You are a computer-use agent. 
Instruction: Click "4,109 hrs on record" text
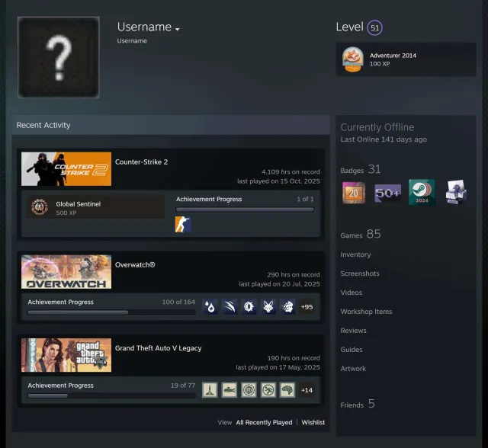tap(291, 172)
